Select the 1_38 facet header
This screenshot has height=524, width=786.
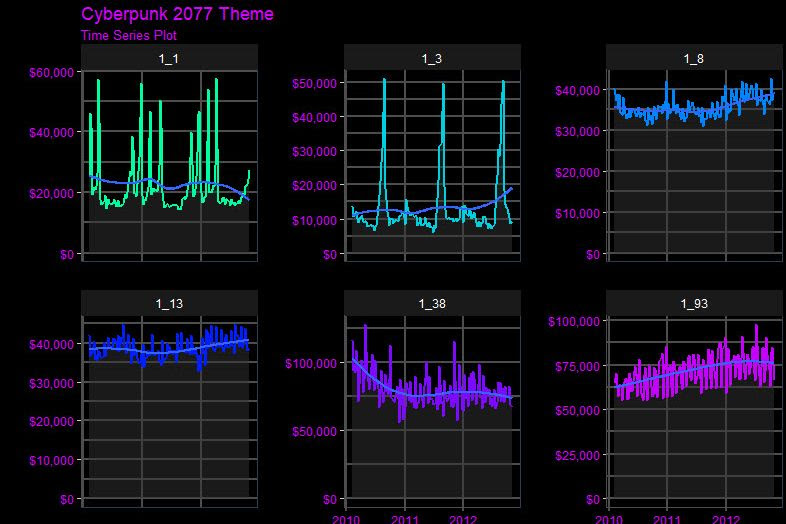click(x=432, y=303)
